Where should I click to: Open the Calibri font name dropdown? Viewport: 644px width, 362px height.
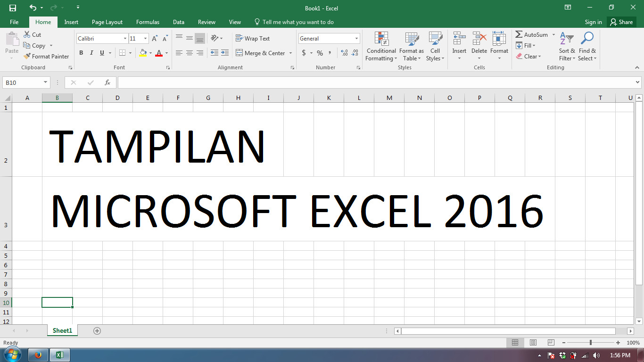[125, 39]
